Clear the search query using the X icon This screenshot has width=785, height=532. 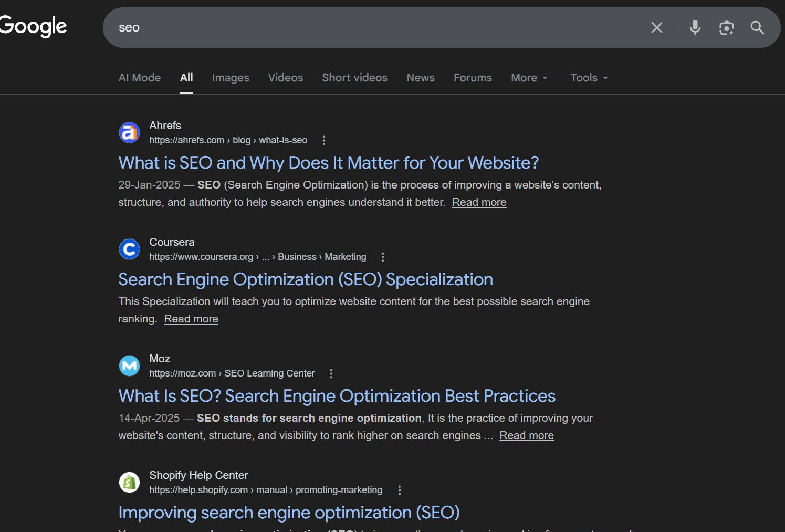(656, 27)
